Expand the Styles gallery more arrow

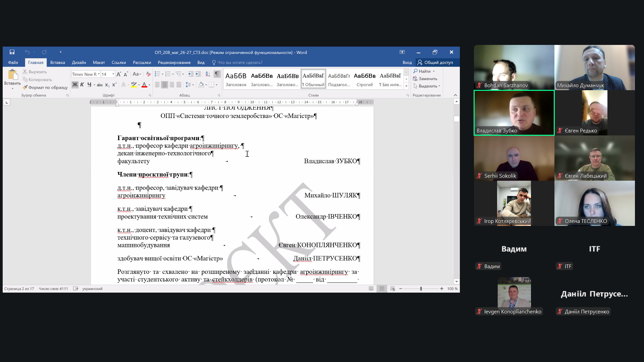tap(406, 86)
